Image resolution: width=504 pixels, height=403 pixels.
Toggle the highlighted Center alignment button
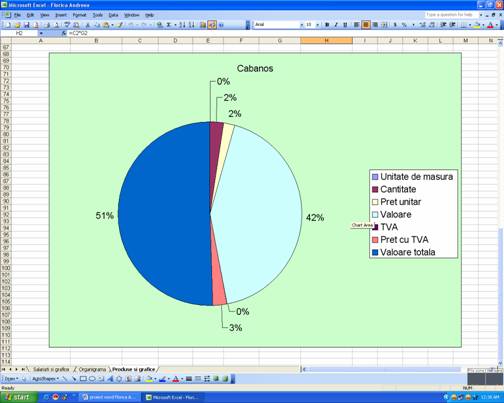click(366, 25)
